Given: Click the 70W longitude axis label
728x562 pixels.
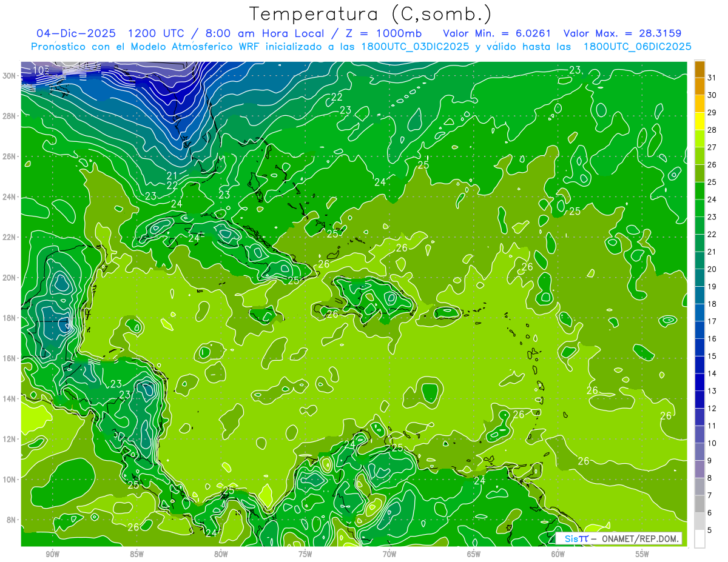Looking at the screenshot, I should pos(389,554).
